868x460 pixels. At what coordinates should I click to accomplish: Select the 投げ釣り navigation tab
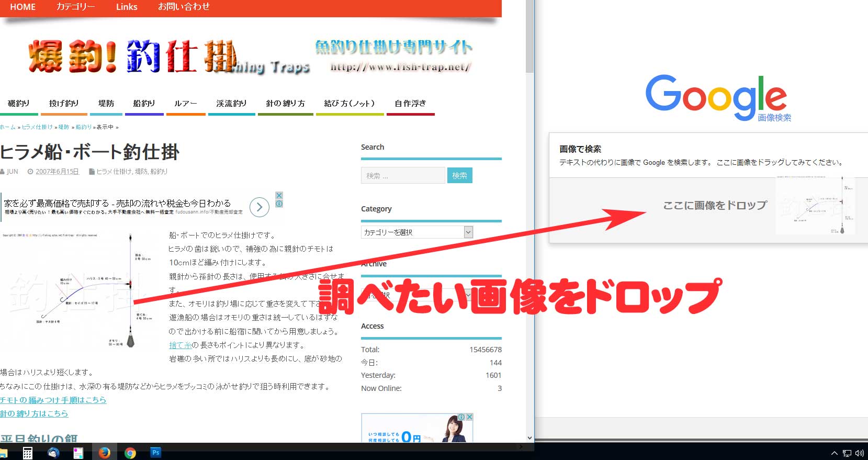click(64, 104)
